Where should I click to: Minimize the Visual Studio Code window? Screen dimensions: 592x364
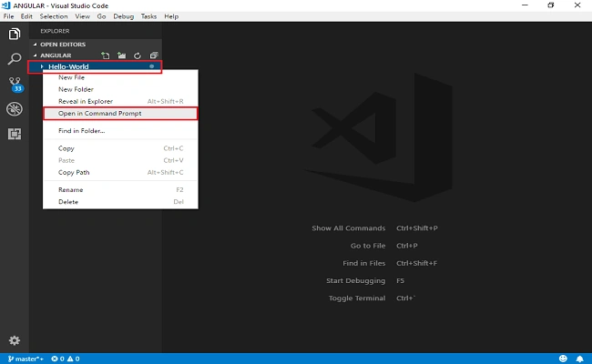(525, 5)
